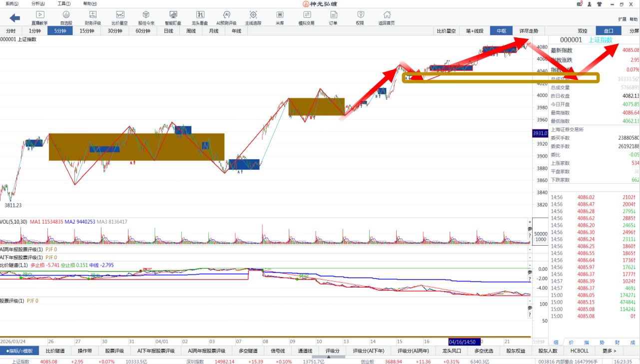Screen dimensions: 640x364
Task: Expand the 更多 > indicator list
Action: [610, 351]
